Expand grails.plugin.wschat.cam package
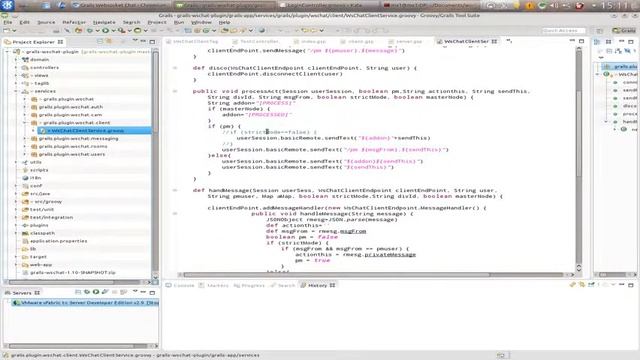This screenshot has width=640, height=360. pos(25,115)
